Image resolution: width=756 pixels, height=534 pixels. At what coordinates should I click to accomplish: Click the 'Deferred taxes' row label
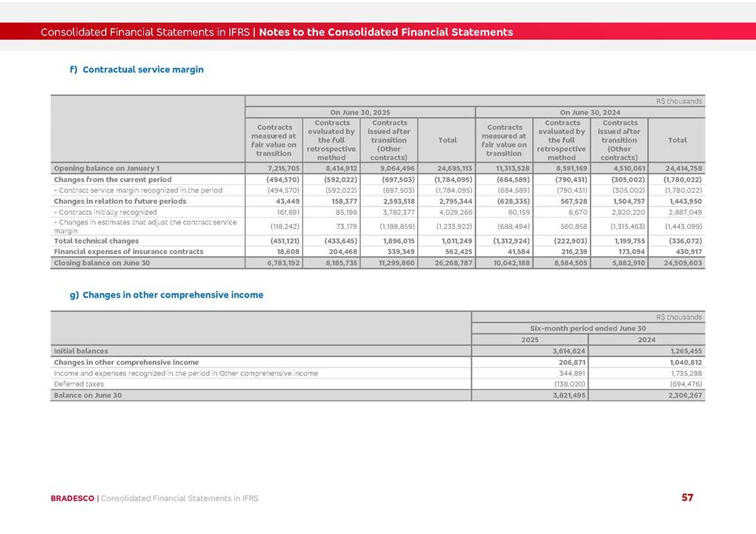point(79,384)
